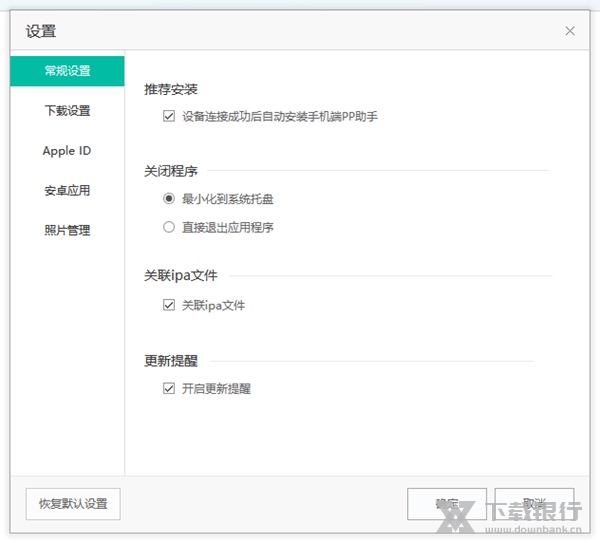The image size is (600, 543).
Task: Click the 开启更新提醒 label text
Action: tap(216, 388)
